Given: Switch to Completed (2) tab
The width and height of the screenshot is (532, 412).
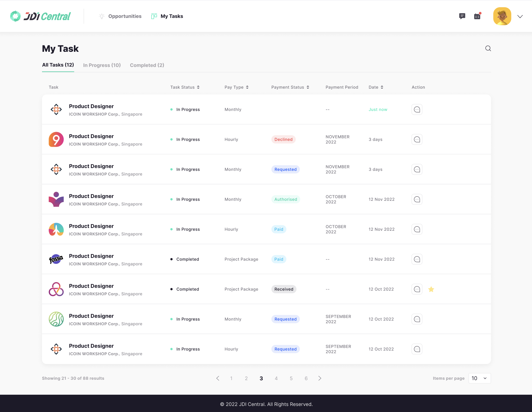Looking at the screenshot, I should [147, 65].
